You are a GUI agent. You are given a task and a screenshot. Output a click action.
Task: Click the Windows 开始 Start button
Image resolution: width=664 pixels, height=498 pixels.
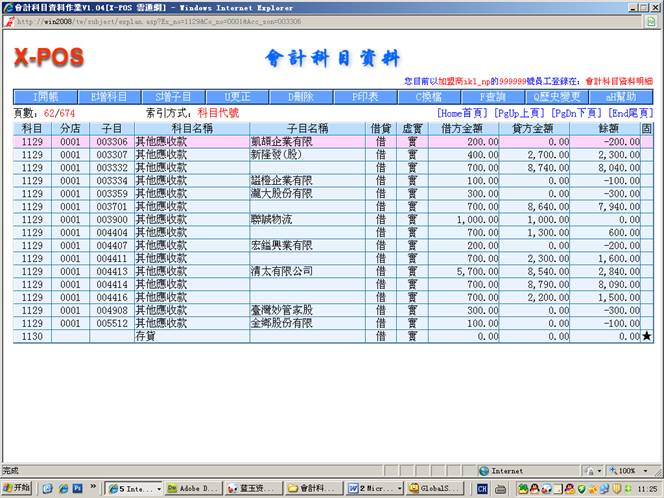[x=17, y=488]
